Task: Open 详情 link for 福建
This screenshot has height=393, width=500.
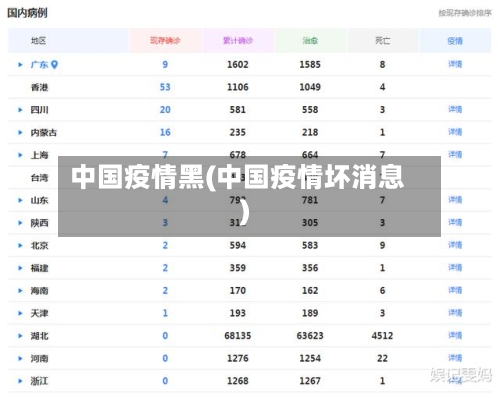Action: pyautogui.click(x=455, y=268)
